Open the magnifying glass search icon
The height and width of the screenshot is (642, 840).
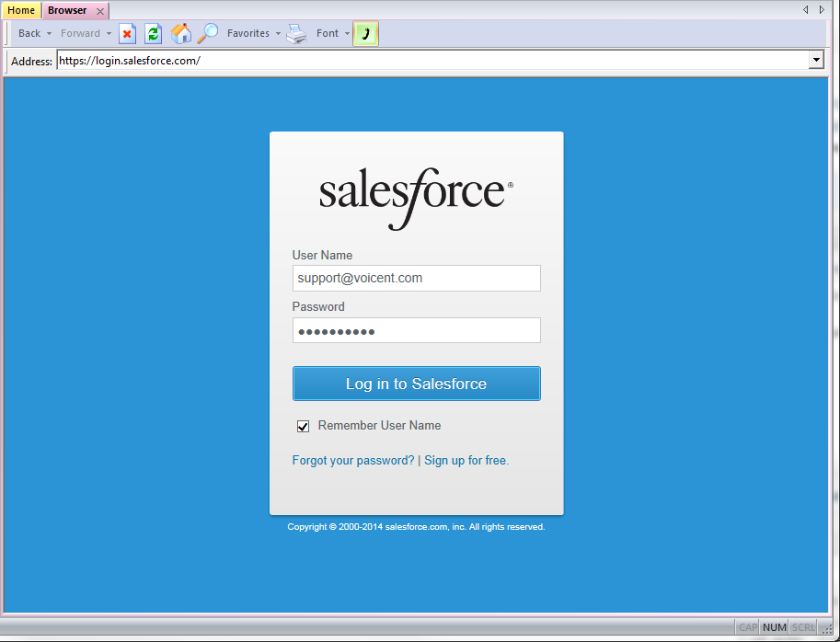[207, 33]
